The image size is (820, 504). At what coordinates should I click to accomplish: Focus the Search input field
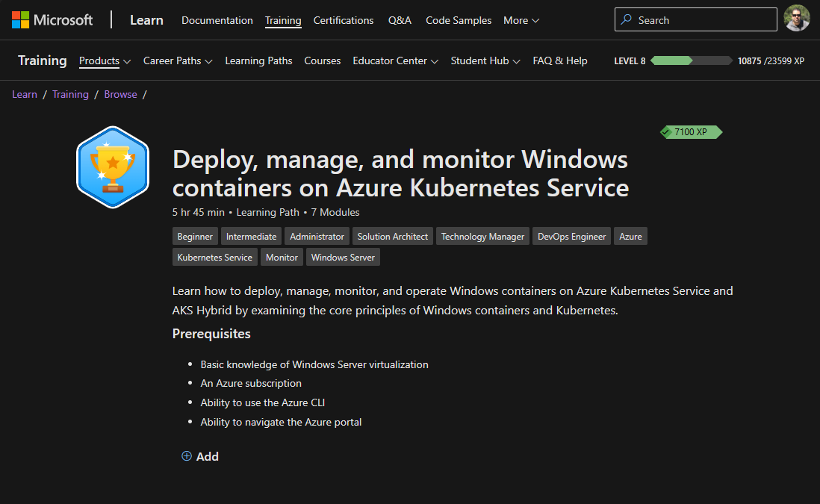[x=695, y=20]
